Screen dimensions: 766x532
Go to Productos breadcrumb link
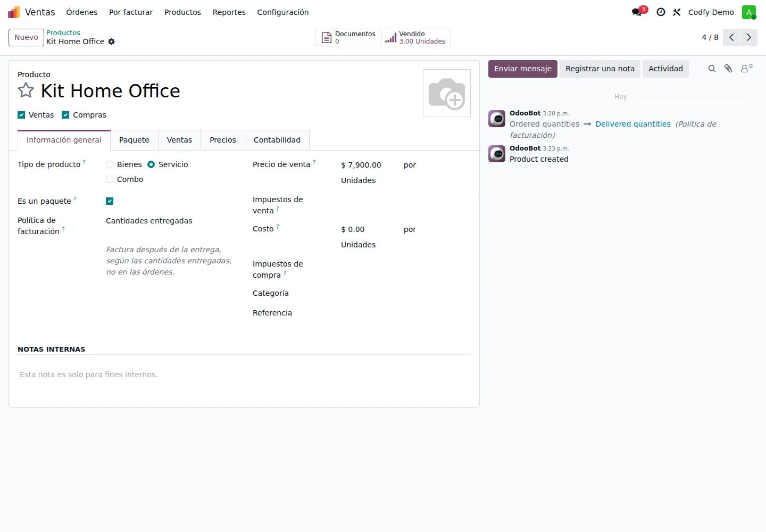63,33
